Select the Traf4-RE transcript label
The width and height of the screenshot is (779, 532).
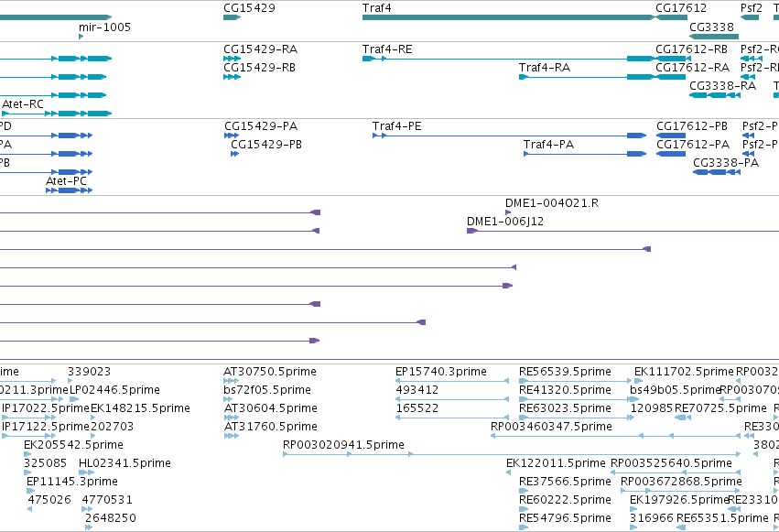pyautogui.click(x=387, y=49)
